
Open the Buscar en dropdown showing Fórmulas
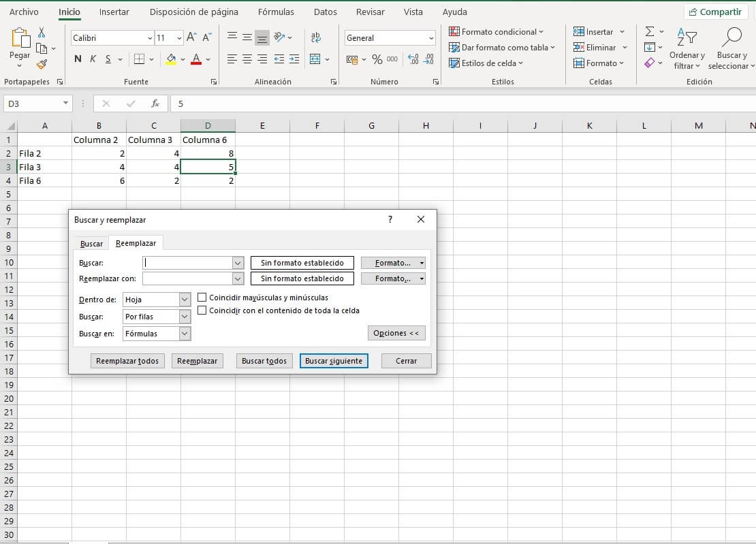coord(185,334)
